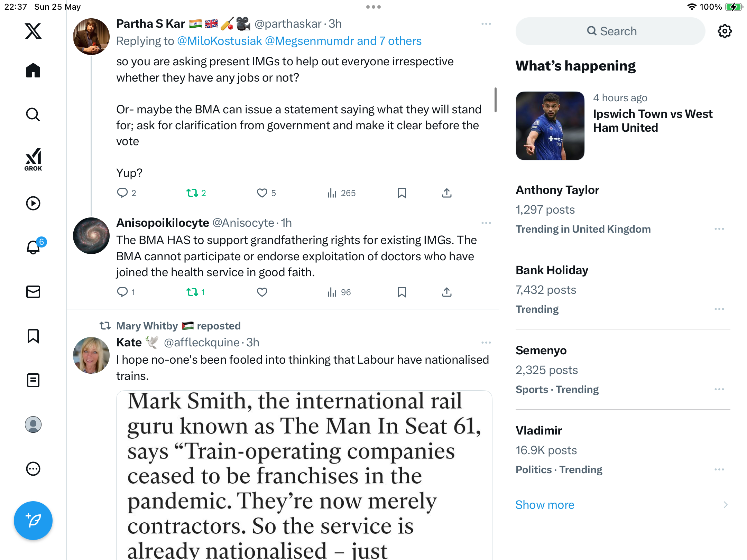Viewport: 747px width, 560px height.
Task: Expand Show more trends chevron
Action: point(725,505)
